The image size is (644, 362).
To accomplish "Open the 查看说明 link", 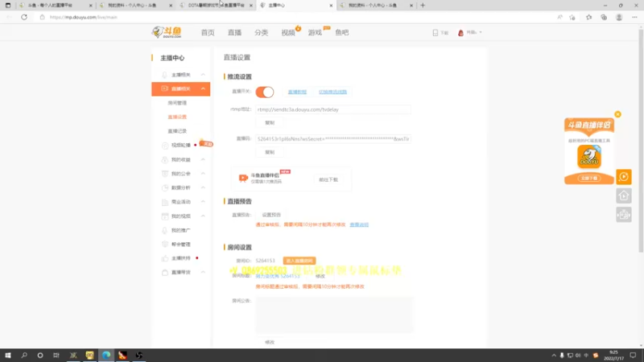I will [359, 224].
